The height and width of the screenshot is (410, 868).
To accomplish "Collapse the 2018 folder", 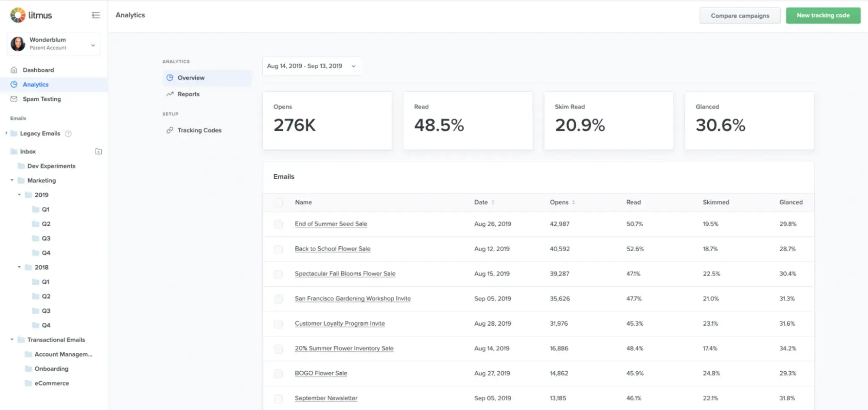I will point(19,267).
